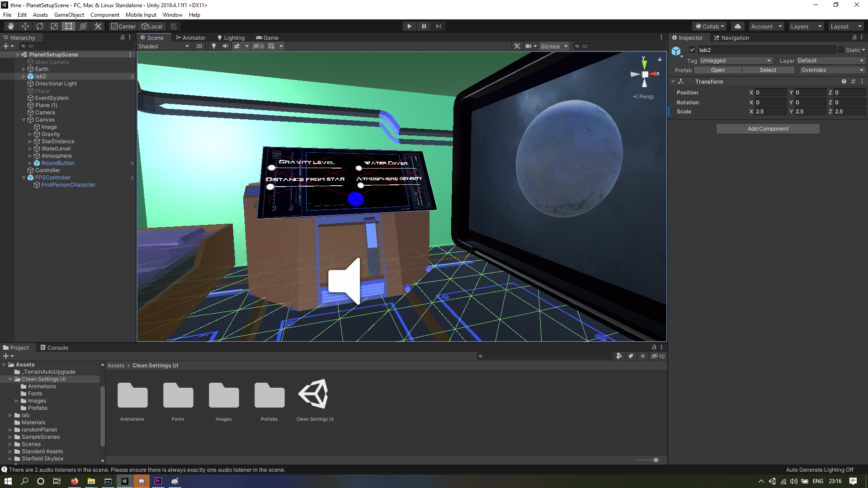Viewport: 868px width, 488px height.
Task: Select the Scale tool
Action: (54, 26)
